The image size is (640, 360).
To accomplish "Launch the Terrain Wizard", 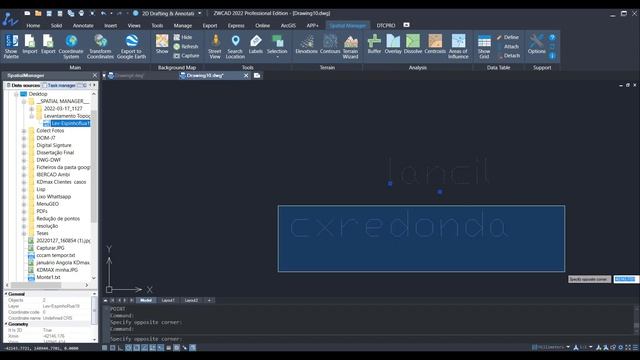I will point(350,46).
